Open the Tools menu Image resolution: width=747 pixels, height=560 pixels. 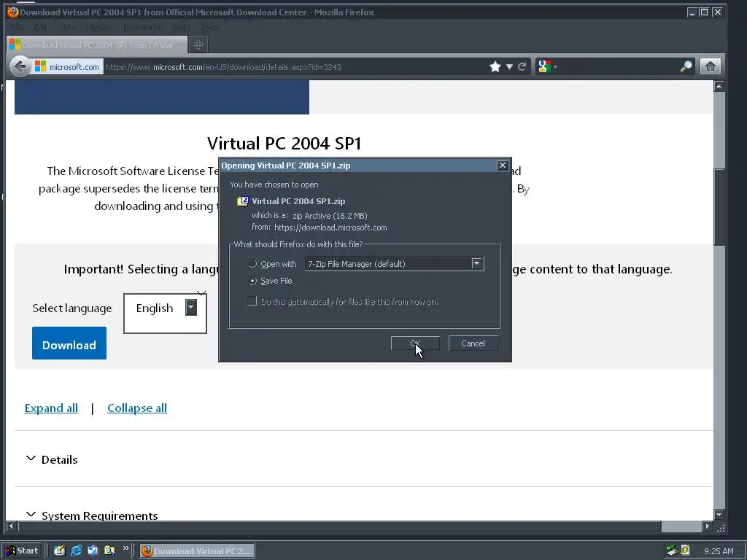[x=181, y=27]
